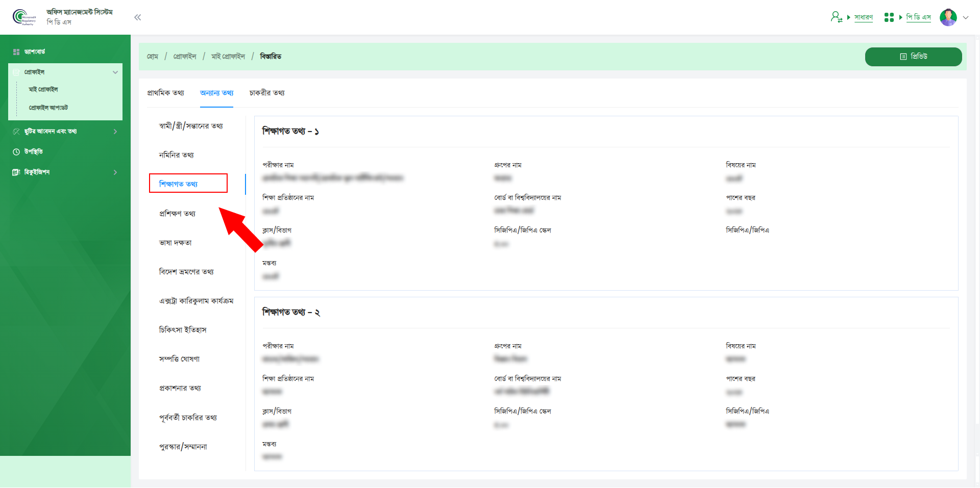Expand the account dropdown arrow
The width and height of the screenshot is (980, 488).
pos(965,17)
